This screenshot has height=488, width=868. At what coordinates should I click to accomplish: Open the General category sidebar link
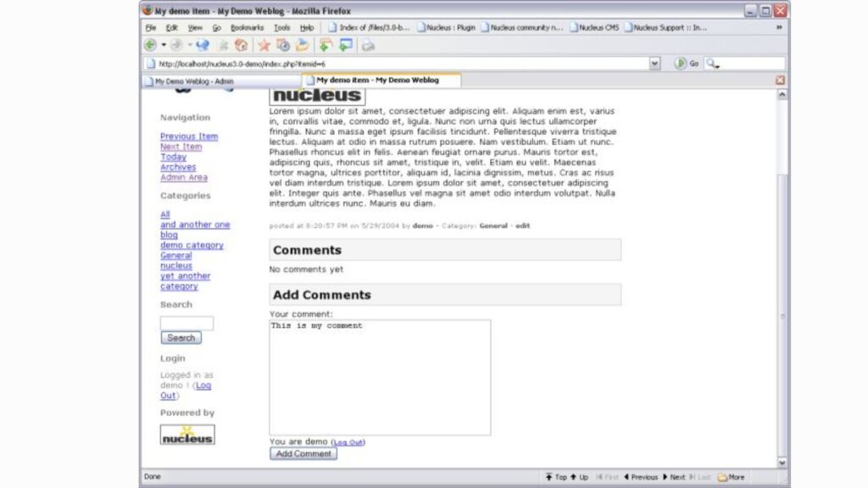(176, 256)
